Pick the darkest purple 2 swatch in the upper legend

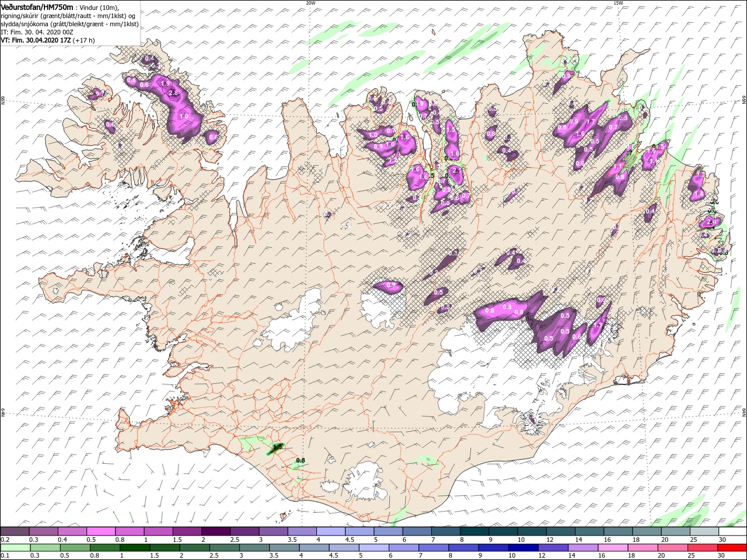tap(215, 531)
